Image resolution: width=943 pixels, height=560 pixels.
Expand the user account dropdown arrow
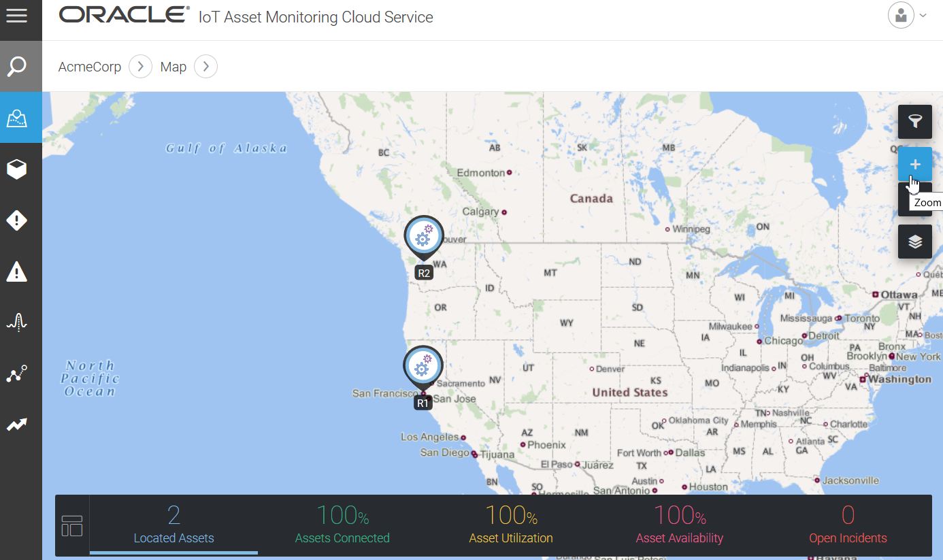(x=923, y=15)
